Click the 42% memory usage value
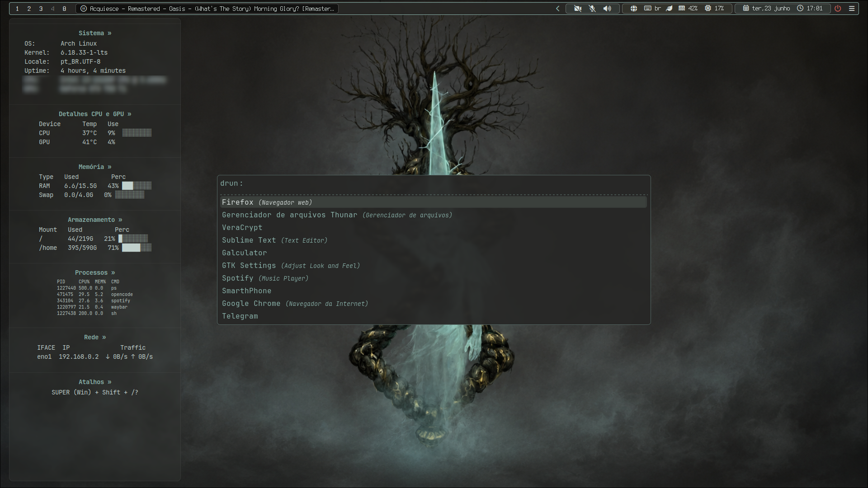This screenshot has width=868, height=488. point(693,9)
